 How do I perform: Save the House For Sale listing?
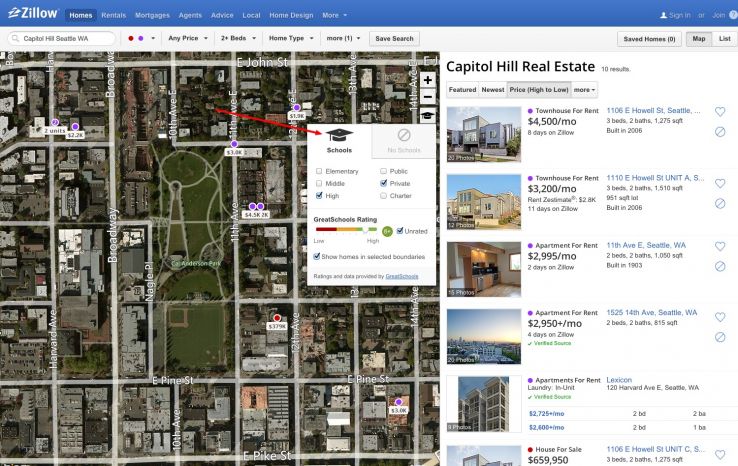(720, 454)
